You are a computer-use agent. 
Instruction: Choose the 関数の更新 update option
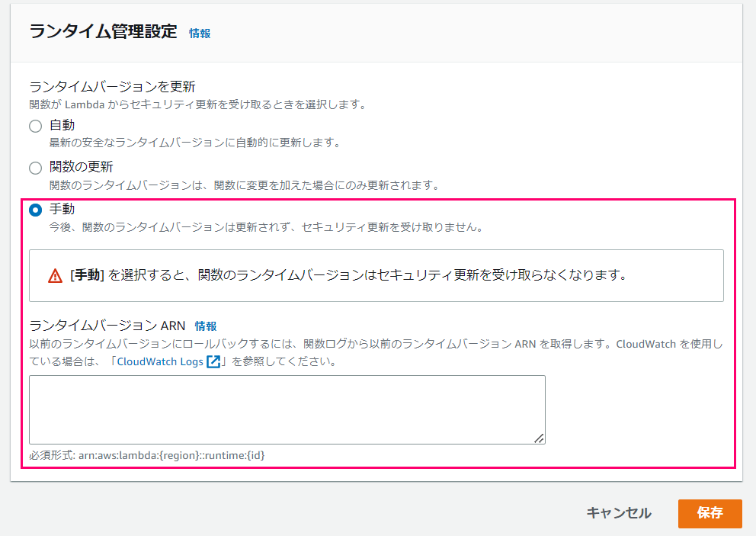coord(34,165)
